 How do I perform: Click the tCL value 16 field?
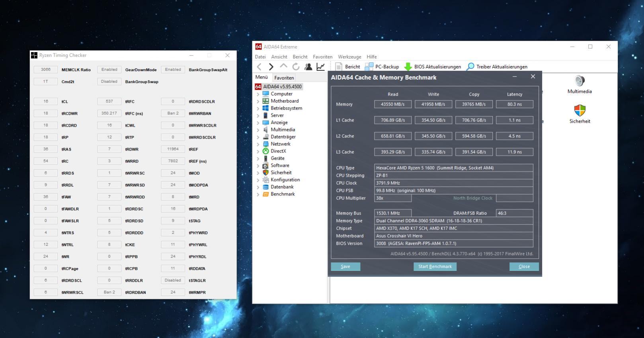[46, 102]
